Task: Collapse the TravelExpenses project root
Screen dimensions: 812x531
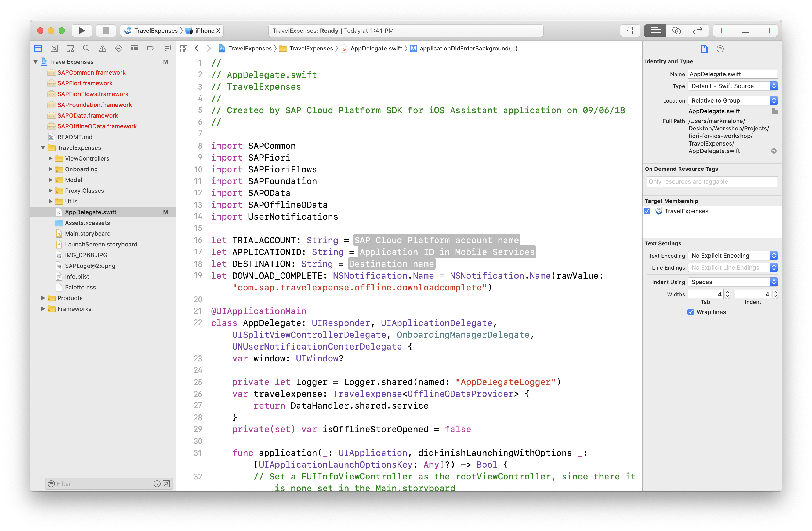Action: pos(35,62)
